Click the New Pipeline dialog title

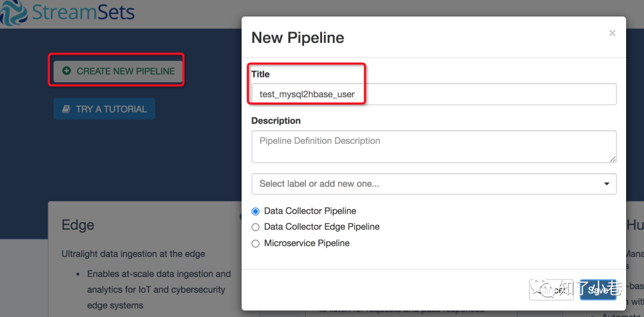click(298, 38)
